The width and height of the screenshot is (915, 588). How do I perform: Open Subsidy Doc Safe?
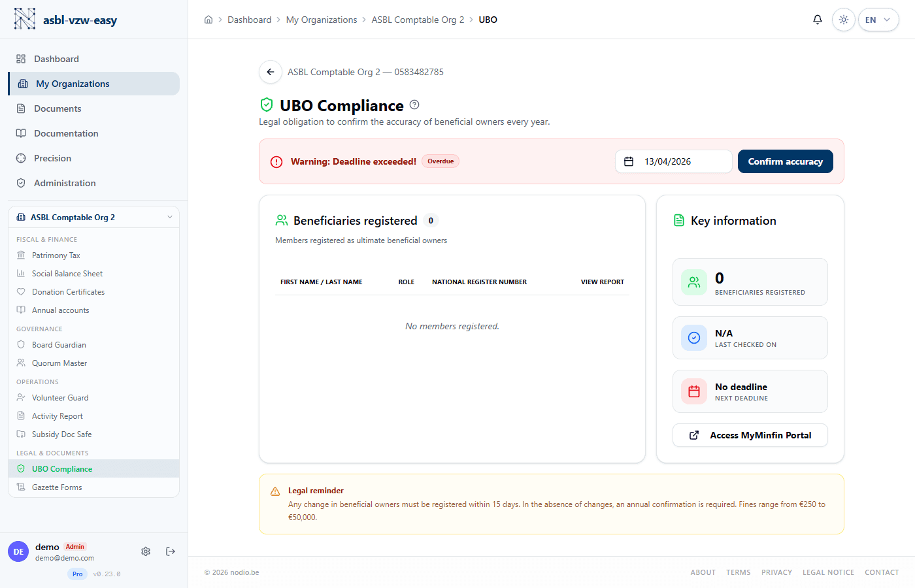pos(93,434)
